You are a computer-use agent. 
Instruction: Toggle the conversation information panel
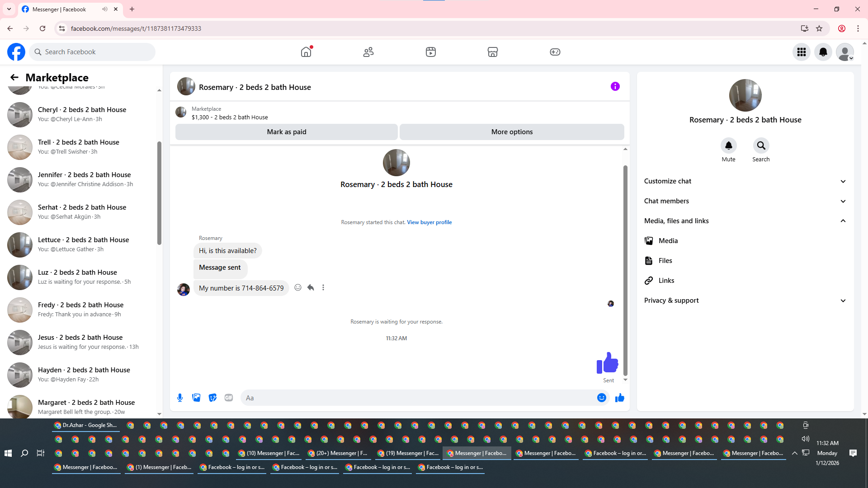[x=615, y=86]
